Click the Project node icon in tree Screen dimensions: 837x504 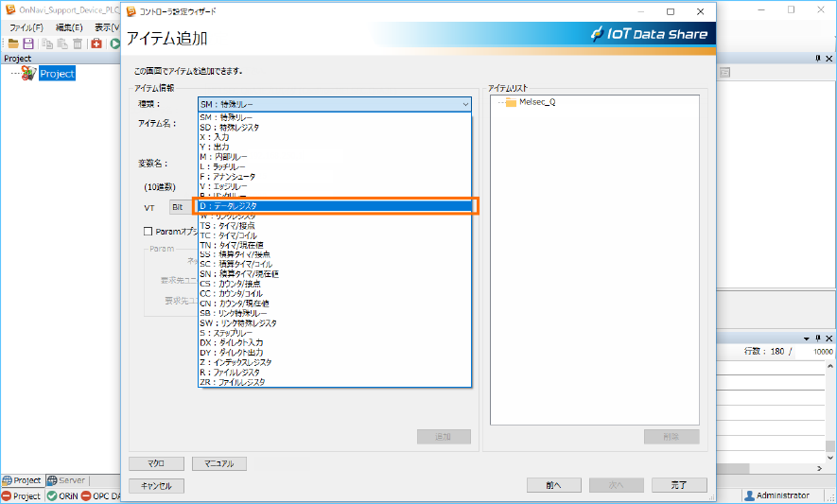coord(29,73)
